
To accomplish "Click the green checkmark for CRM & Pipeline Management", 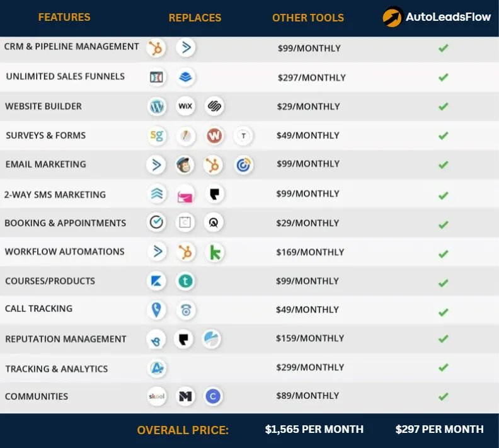I will pyautogui.click(x=443, y=48).
